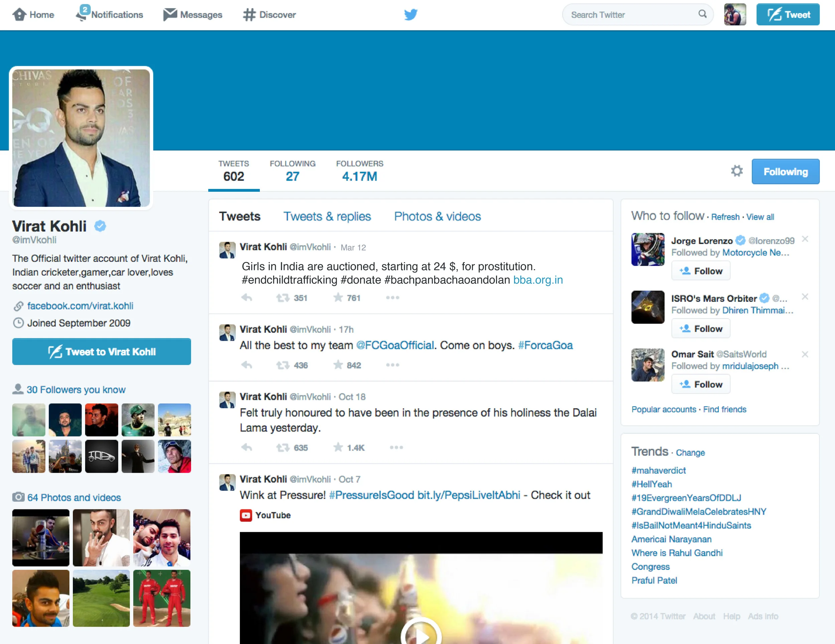The image size is (835, 644).
Task: Click the verified badge beside Virat Kohli
Action: 100,226
